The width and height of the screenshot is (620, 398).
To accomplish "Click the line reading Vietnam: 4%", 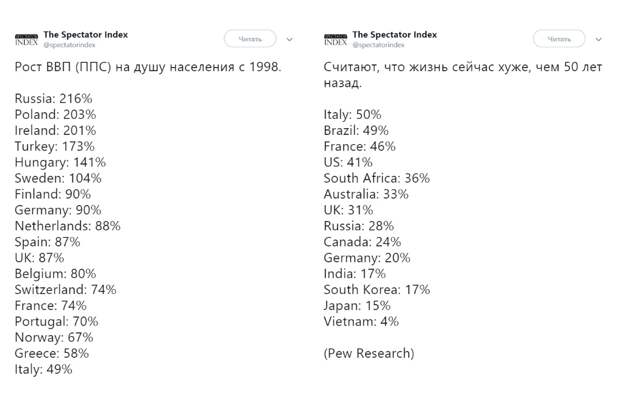I will pyautogui.click(x=361, y=321).
